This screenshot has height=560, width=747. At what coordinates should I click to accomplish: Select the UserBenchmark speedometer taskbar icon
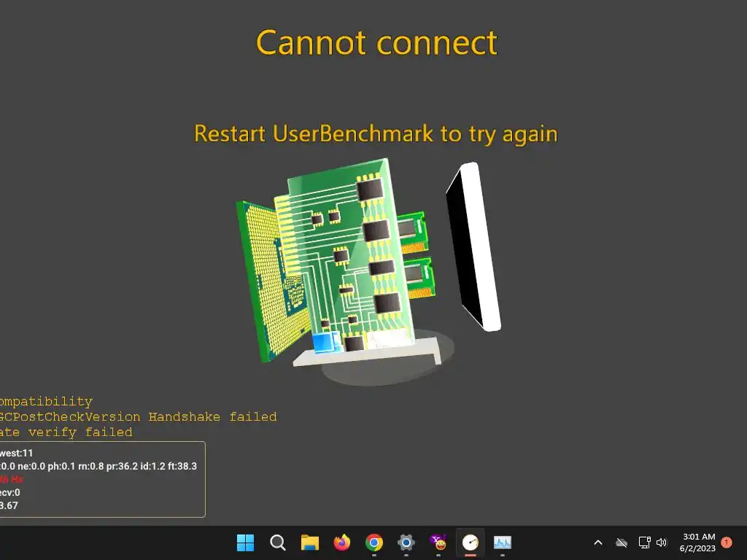click(x=471, y=542)
